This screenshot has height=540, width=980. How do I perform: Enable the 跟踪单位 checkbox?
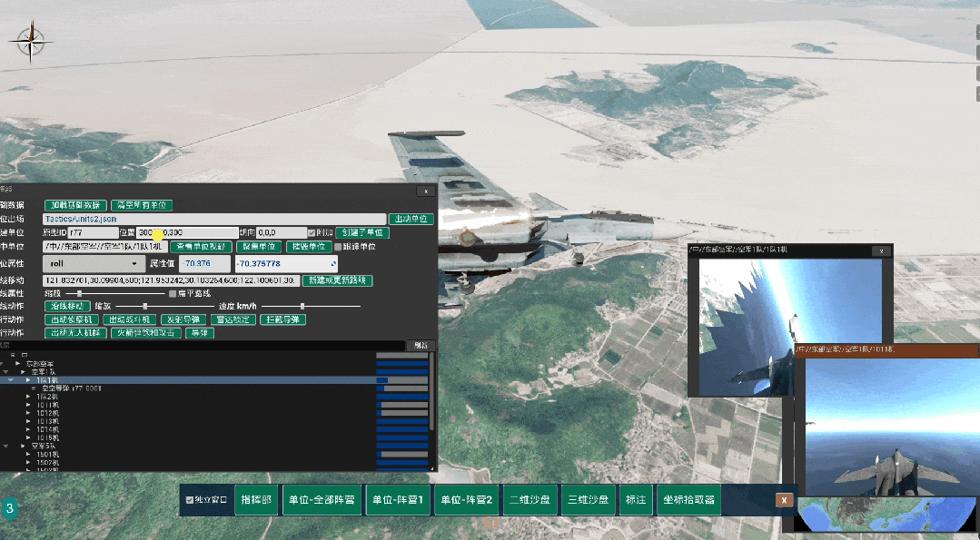pos(338,247)
